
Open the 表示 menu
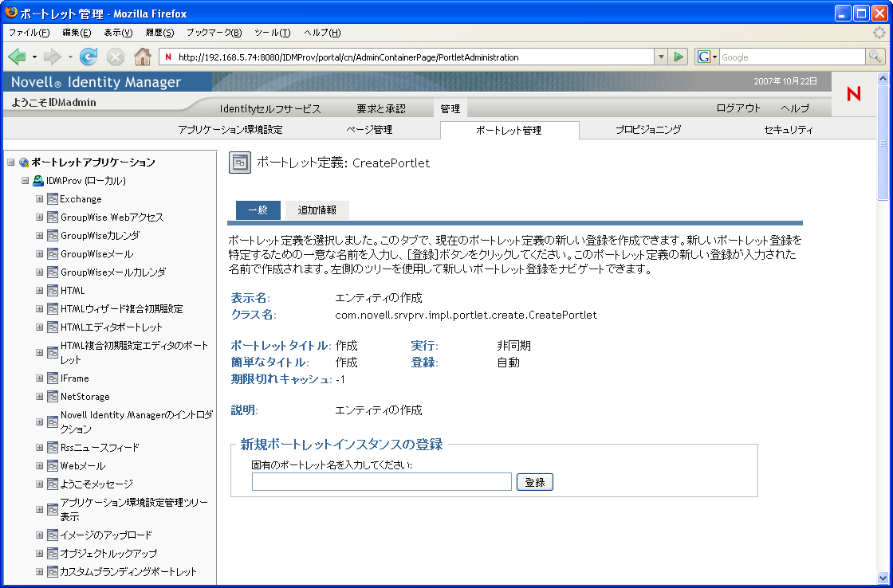pyautogui.click(x=118, y=33)
